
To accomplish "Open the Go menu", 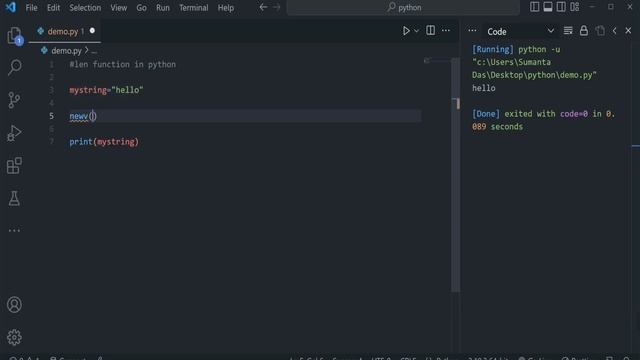I will [142, 8].
